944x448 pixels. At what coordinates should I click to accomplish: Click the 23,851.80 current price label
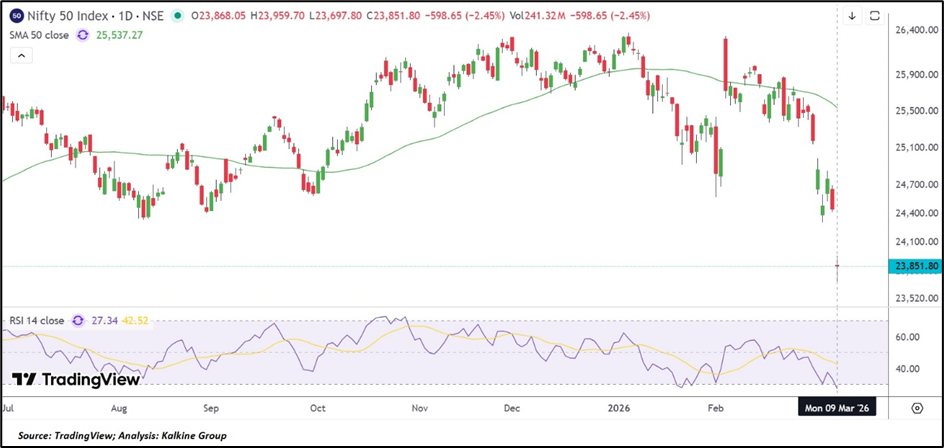[x=912, y=266]
